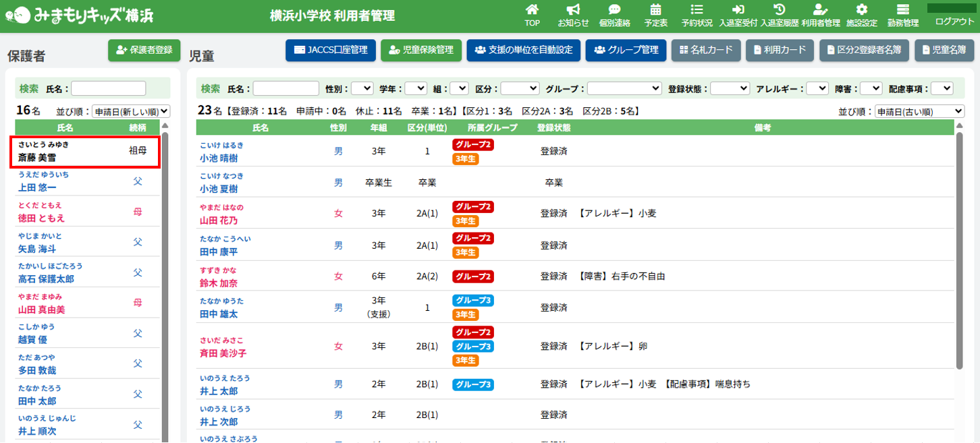
Task: Open the 予定表 calendar icon
Action: [655, 10]
